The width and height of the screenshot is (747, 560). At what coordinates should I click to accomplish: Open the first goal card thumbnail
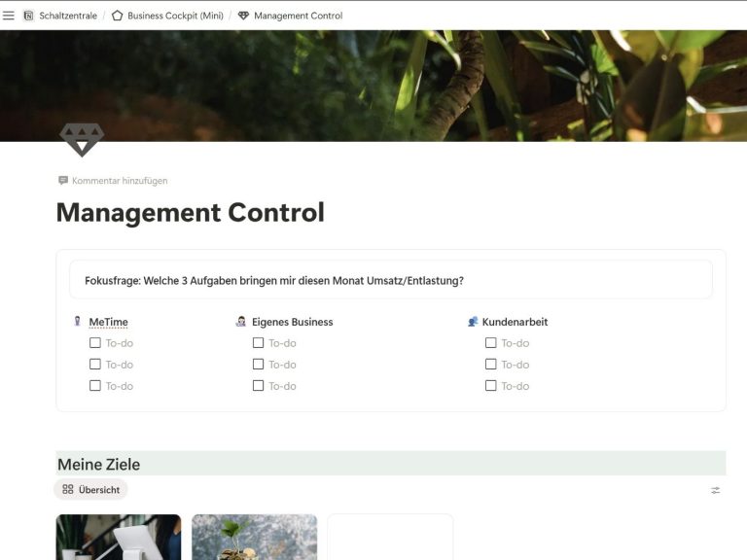[x=119, y=537]
